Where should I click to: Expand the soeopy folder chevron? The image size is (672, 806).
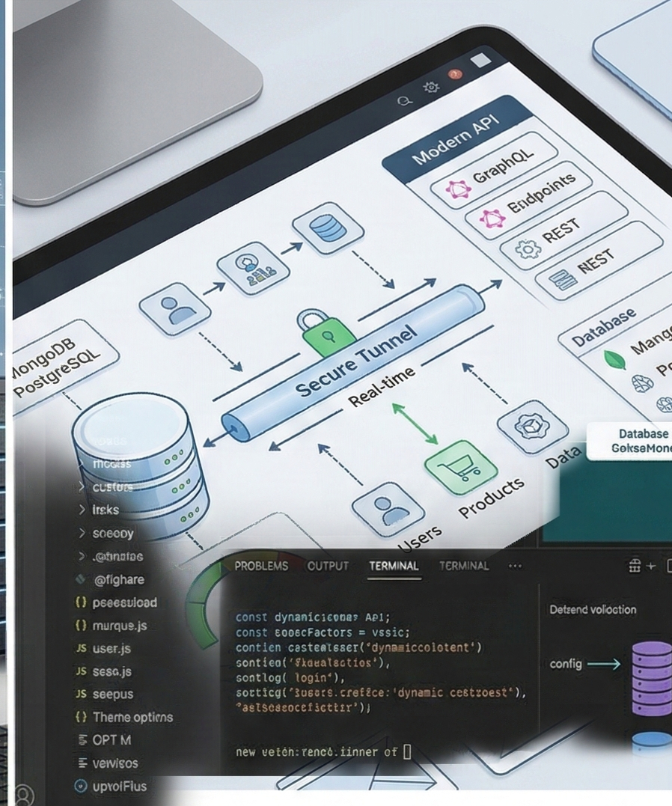click(82, 533)
